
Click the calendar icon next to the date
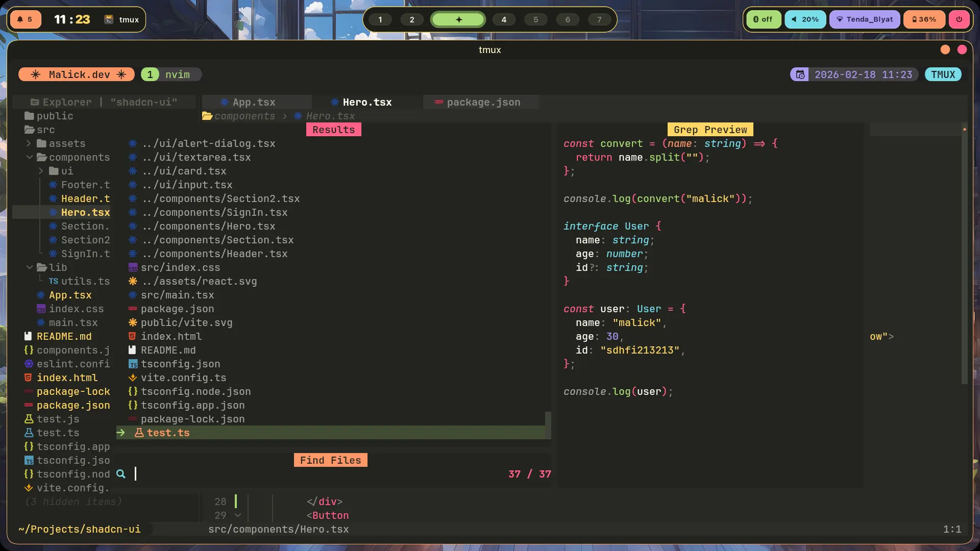point(800,74)
